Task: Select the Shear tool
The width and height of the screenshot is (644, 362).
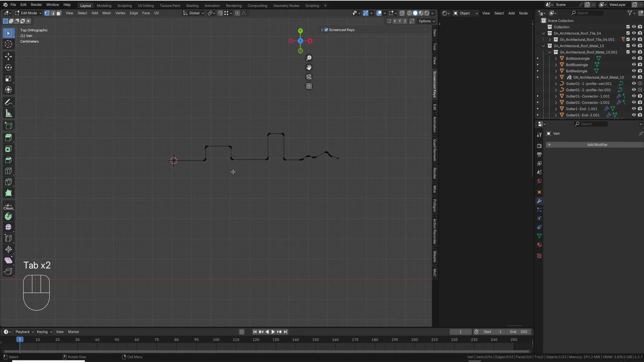Action: (x=8, y=260)
